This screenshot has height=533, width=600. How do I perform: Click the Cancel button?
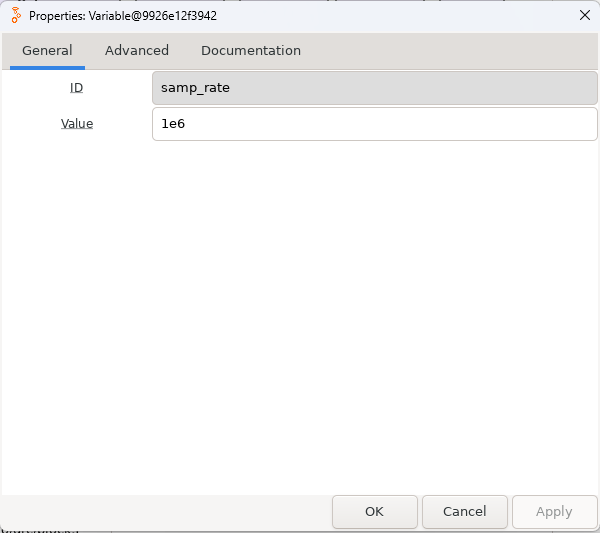click(x=465, y=512)
